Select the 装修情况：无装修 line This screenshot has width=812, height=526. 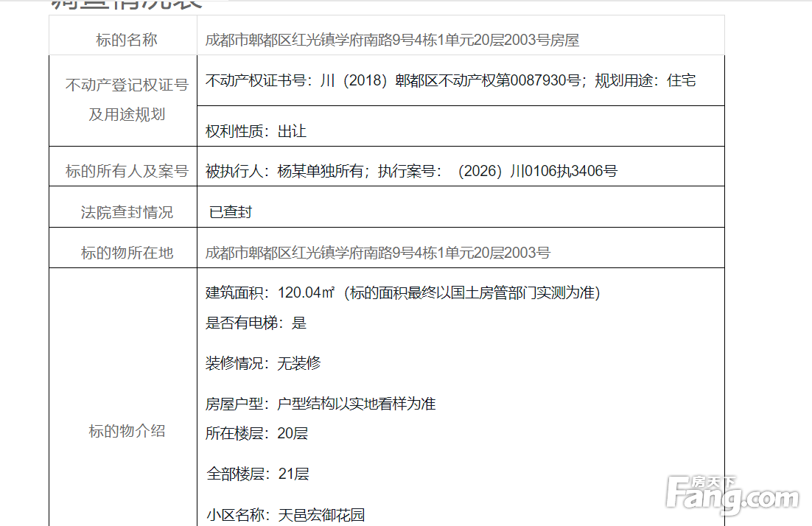[263, 363]
